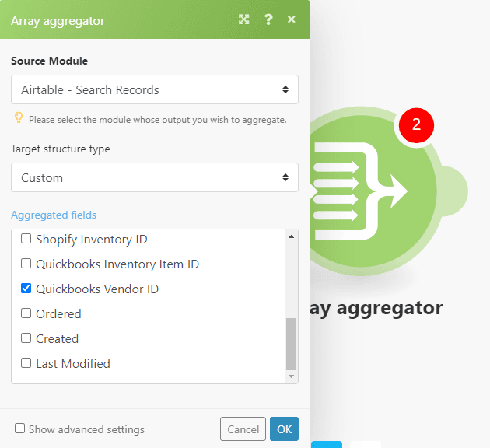Tick the Ordered field checkbox
The image size is (490, 448).
click(x=26, y=313)
